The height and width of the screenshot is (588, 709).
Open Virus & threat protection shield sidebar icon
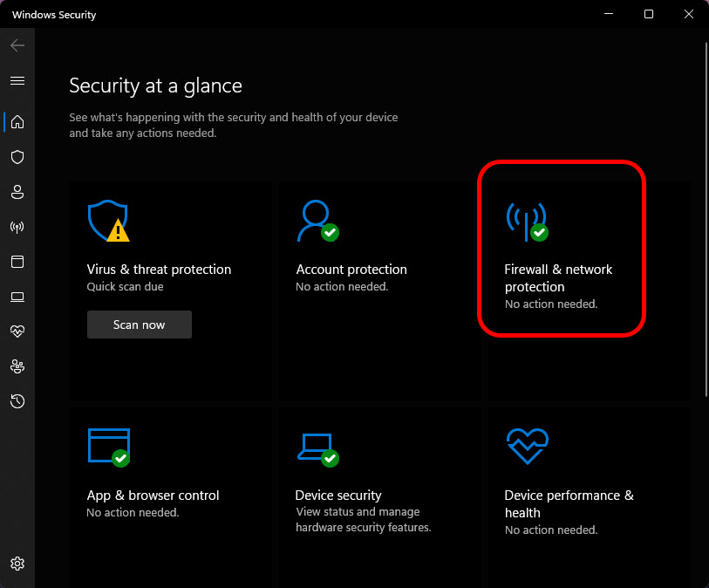click(x=17, y=157)
